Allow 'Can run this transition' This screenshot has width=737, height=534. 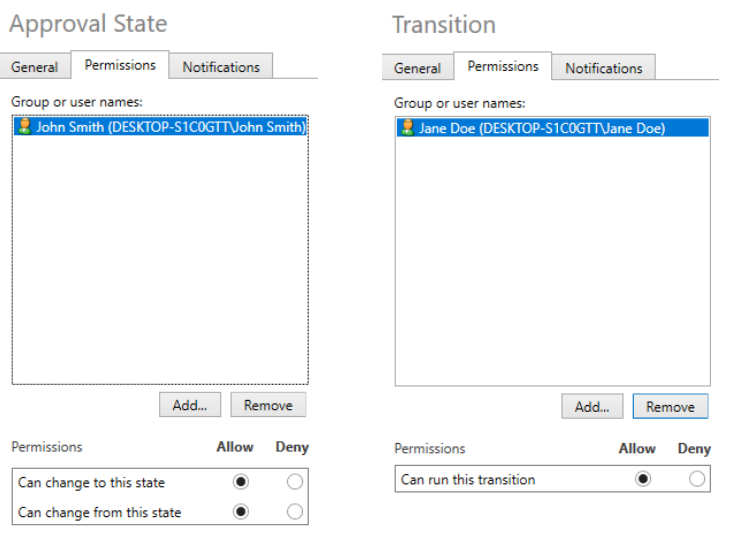click(x=643, y=479)
